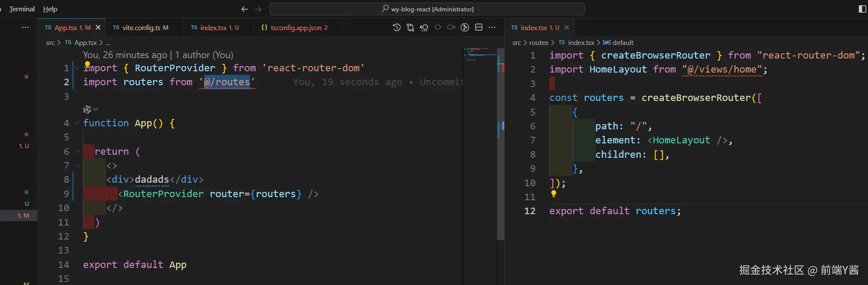Screen dimensions: 868x285
Task: Click the 'children: [],' property on line 8
Action: (x=632, y=155)
